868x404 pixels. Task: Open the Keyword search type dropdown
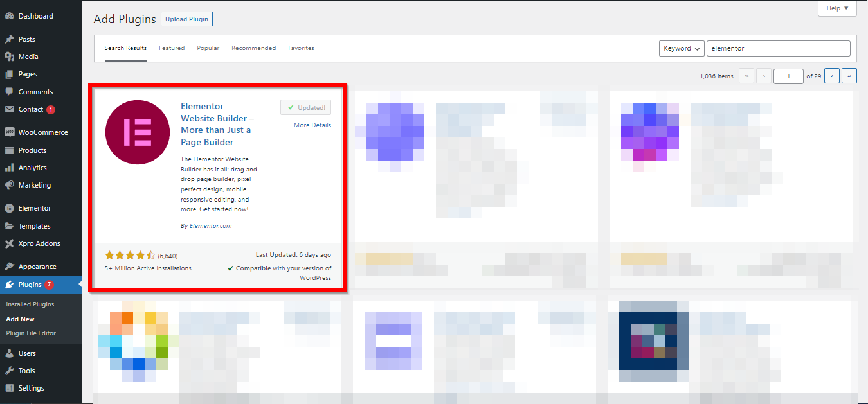(682, 48)
